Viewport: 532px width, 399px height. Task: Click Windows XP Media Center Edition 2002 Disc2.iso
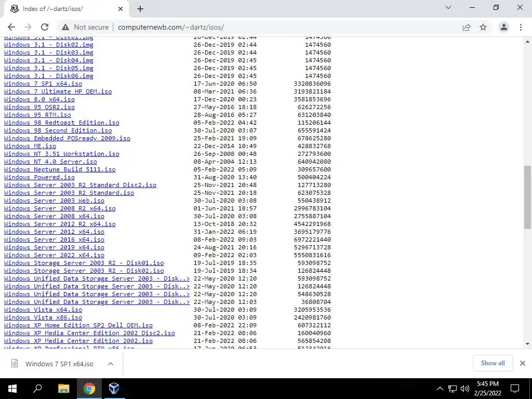click(x=89, y=334)
